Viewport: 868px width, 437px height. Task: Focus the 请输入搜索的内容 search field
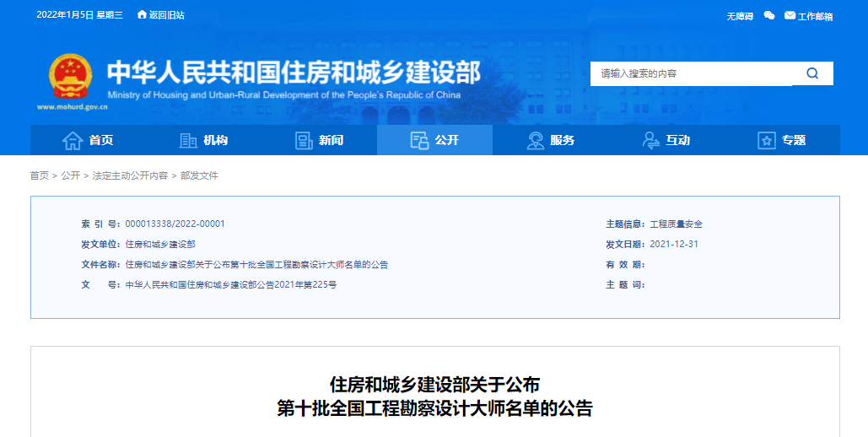[692, 73]
